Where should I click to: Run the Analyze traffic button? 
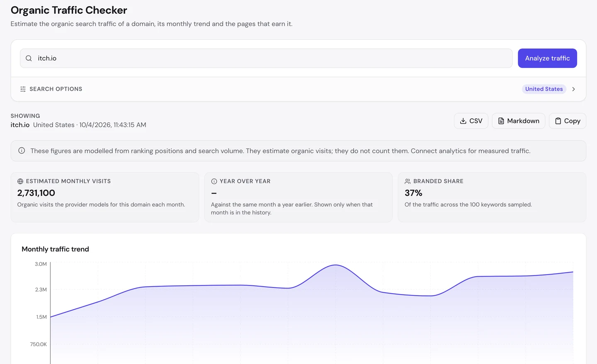[x=547, y=58]
